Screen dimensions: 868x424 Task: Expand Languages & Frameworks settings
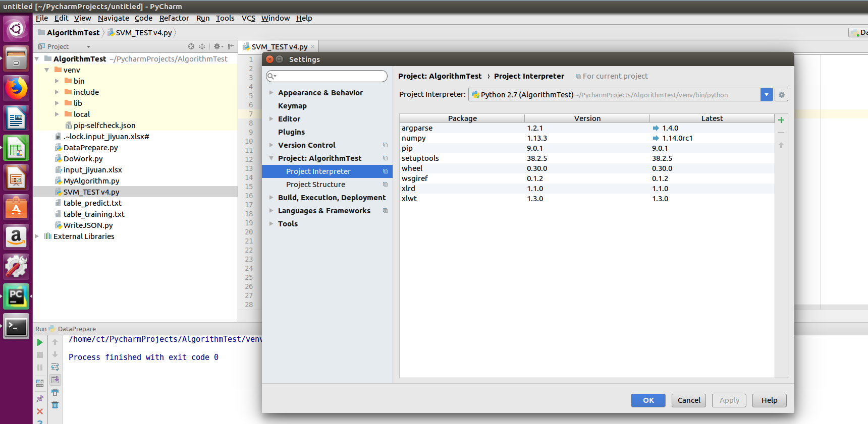click(271, 211)
